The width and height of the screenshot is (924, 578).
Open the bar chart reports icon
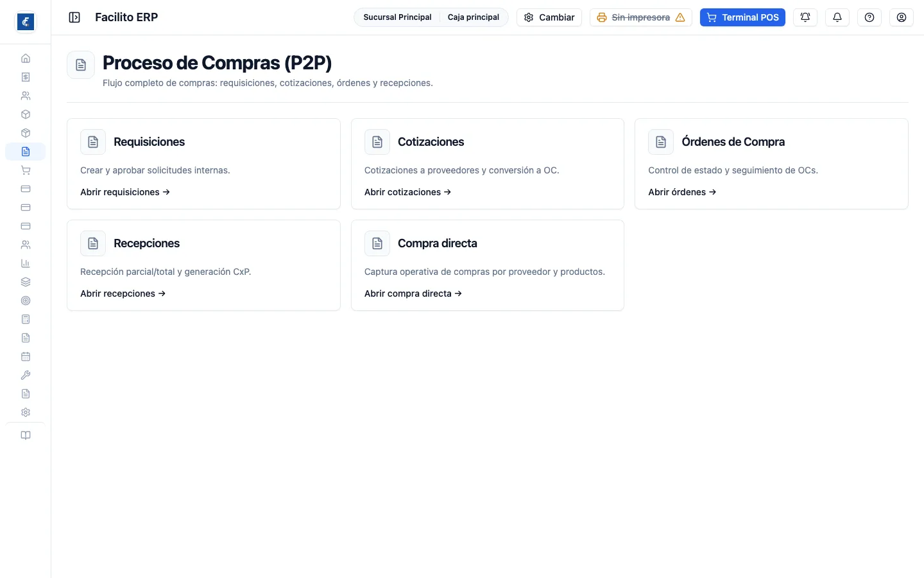(26, 263)
